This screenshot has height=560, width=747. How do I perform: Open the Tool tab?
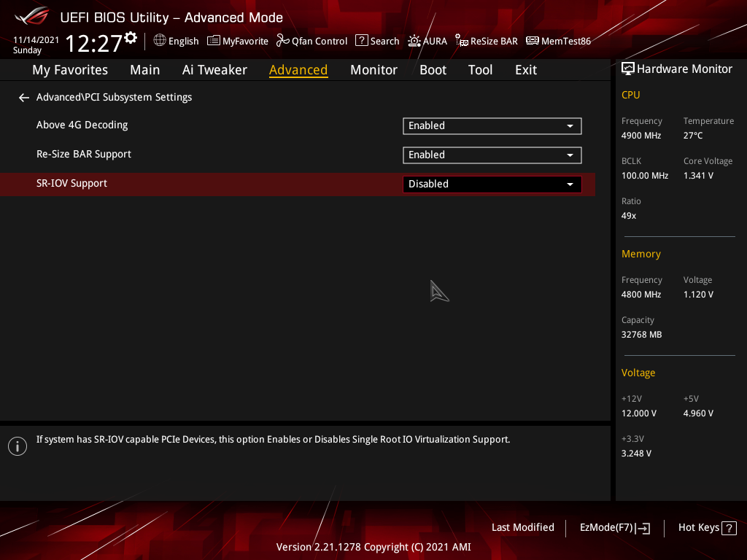480,70
